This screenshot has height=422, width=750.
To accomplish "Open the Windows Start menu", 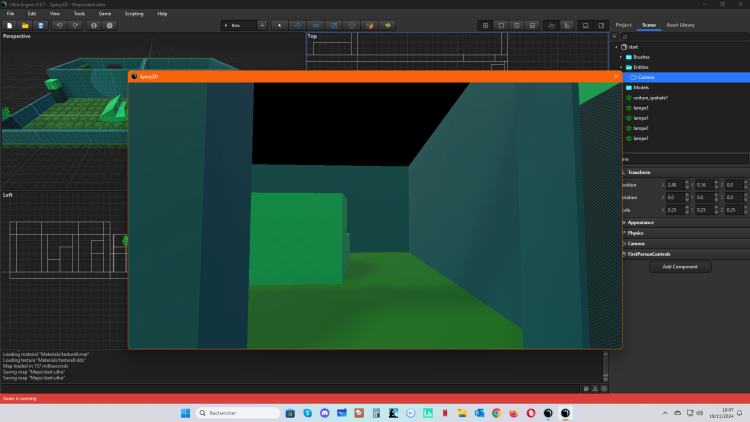I will click(x=186, y=413).
